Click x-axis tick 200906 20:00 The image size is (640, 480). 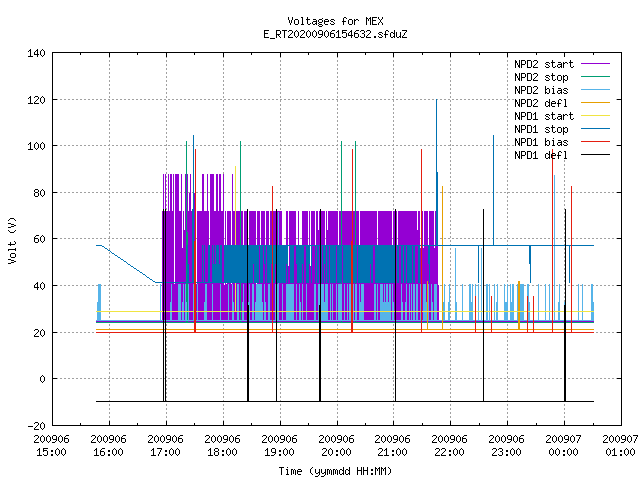pos(336,445)
